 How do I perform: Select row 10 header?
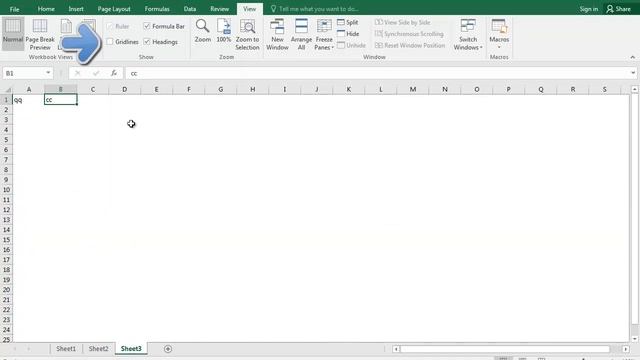[7, 190]
